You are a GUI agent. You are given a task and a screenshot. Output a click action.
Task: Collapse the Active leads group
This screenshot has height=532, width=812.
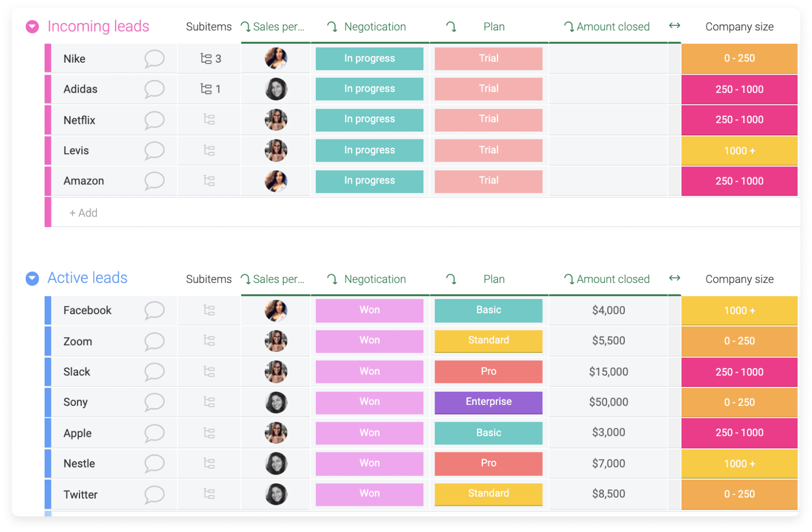pos(32,279)
